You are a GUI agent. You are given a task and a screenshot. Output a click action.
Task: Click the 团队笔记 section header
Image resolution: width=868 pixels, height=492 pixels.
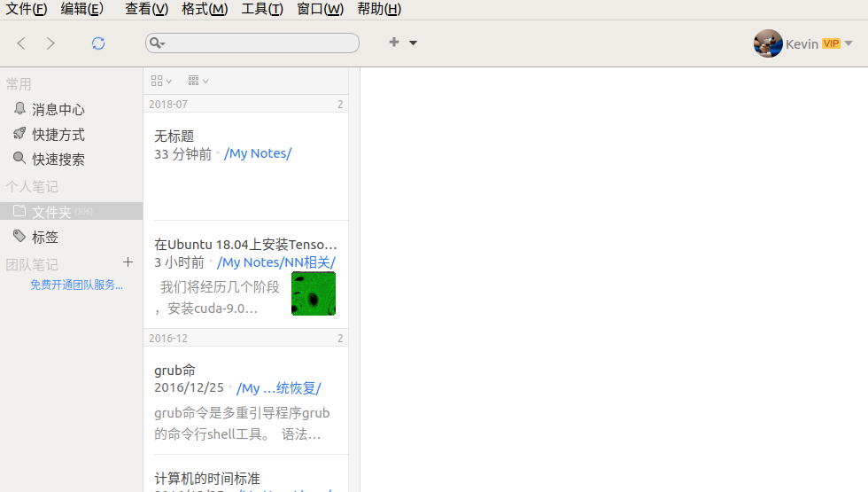point(32,264)
